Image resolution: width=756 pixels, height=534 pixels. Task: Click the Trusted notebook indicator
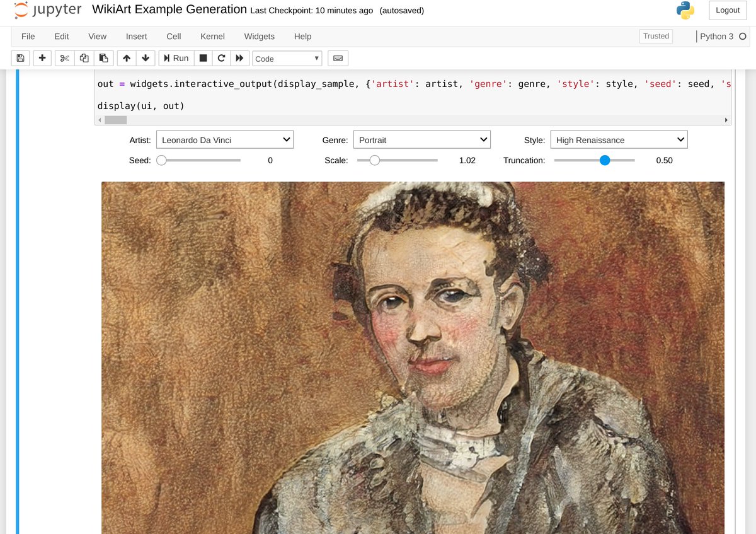point(656,37)
